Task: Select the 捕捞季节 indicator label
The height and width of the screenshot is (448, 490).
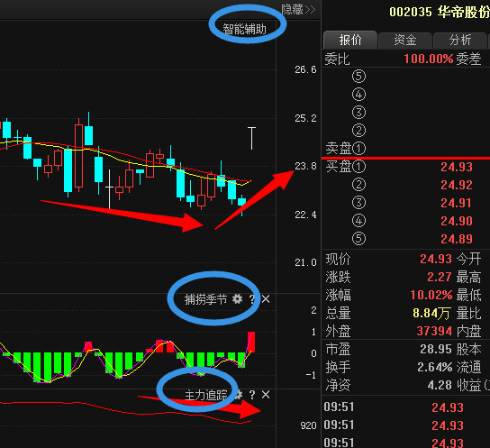Action: pyautogui.click(x=205, y=299)
